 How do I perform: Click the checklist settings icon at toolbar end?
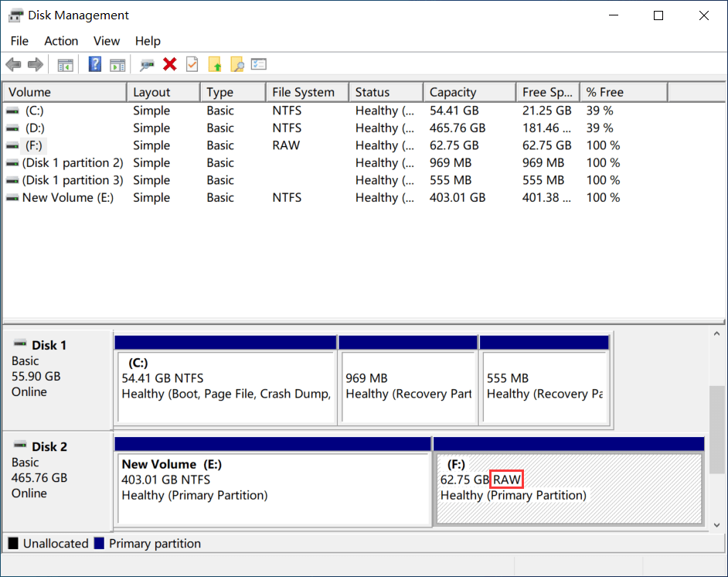coord(259,65)
